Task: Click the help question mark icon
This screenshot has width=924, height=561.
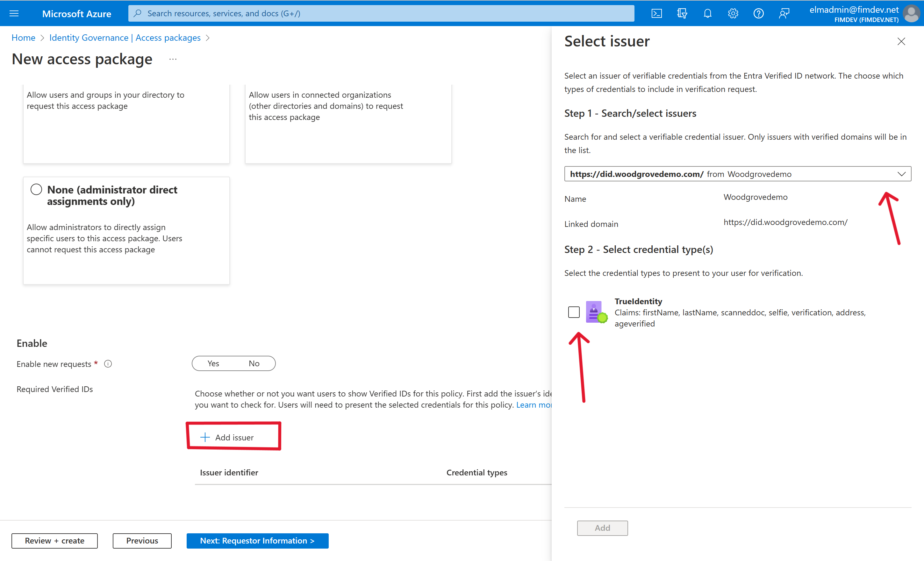Action: tap(758, 13)
